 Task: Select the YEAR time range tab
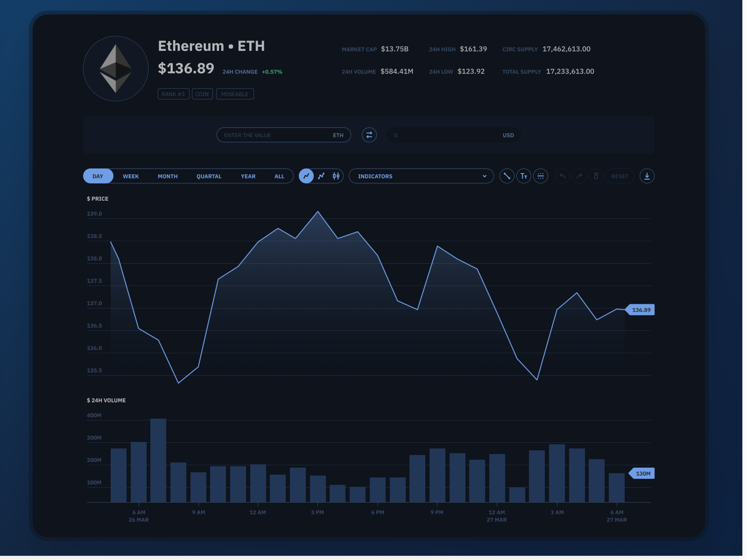[x=248, y=176]
